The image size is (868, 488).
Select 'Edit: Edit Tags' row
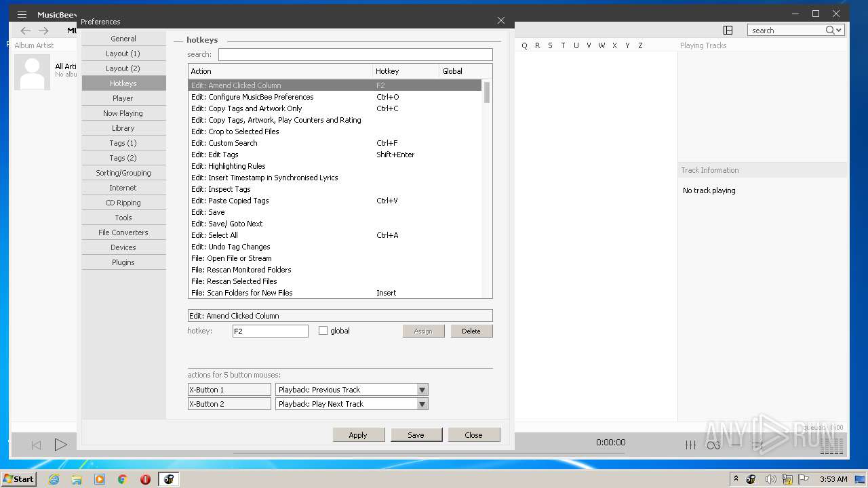tap(335, 155)
